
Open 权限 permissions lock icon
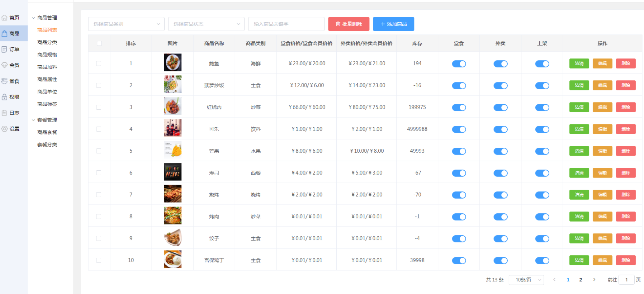tap(4, 97)
